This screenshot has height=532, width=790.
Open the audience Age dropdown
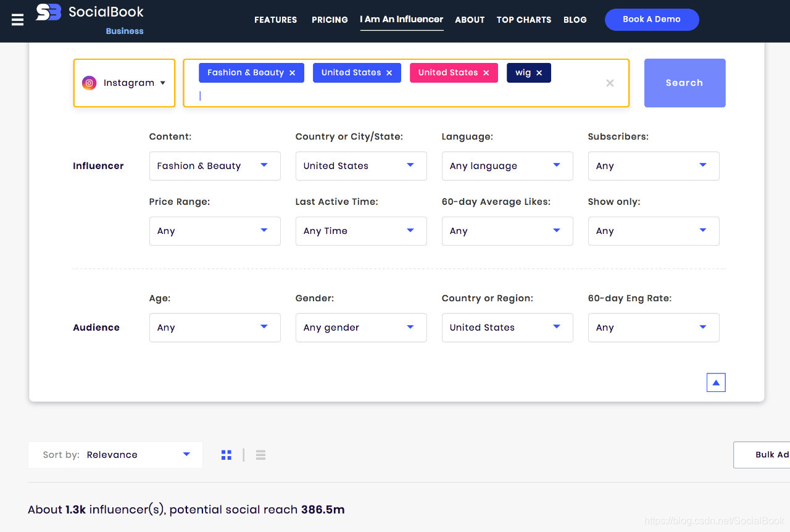215,328
